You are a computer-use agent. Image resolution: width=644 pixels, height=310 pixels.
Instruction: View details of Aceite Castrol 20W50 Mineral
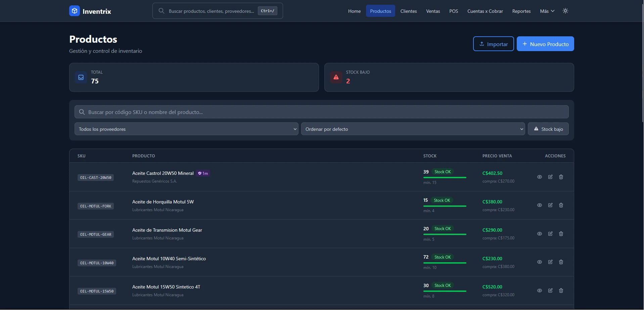[540, 177]
